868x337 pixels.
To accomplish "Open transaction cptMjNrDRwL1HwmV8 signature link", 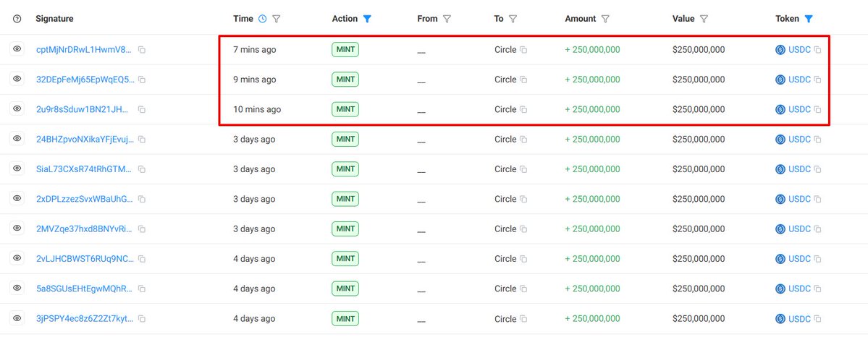I will click(x=84, y=50).
